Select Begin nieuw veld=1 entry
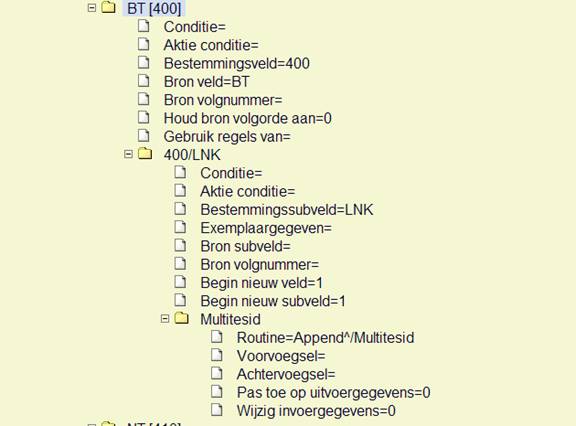576x426 pixels. [x=262, y=283]
